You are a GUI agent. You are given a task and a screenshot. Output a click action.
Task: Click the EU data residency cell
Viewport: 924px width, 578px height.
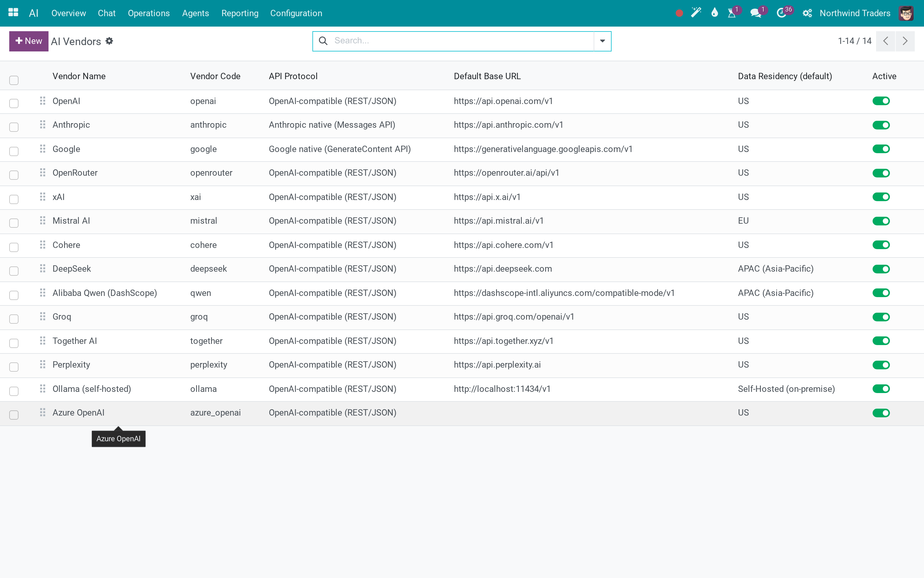coord(744,221)
